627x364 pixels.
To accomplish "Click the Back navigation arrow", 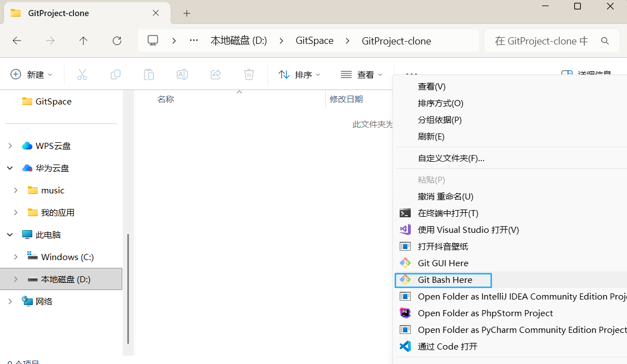I will point(17,40).
